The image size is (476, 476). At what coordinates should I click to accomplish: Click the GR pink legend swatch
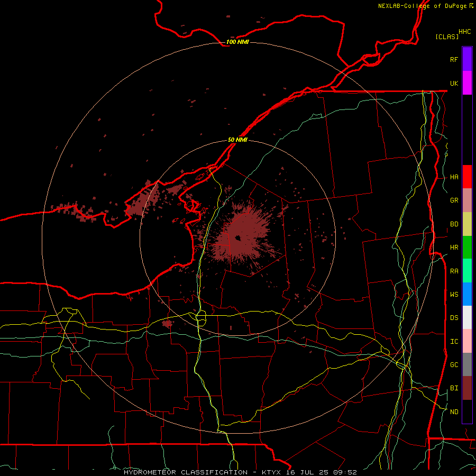pos(467,200)
